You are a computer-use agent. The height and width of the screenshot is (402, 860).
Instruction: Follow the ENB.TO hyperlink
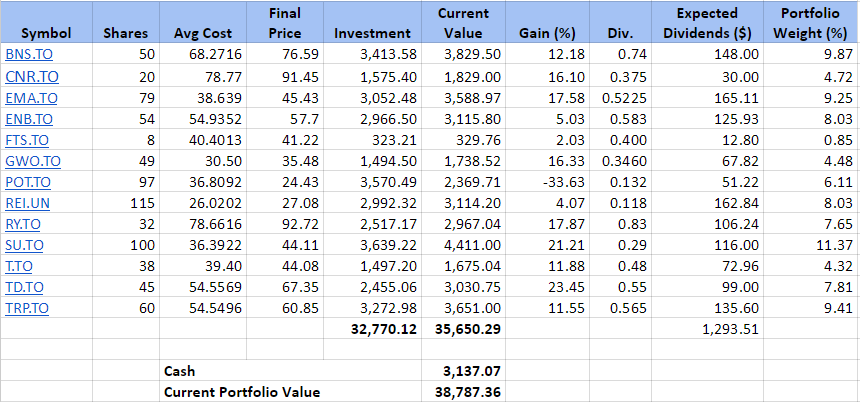point(29,119)
